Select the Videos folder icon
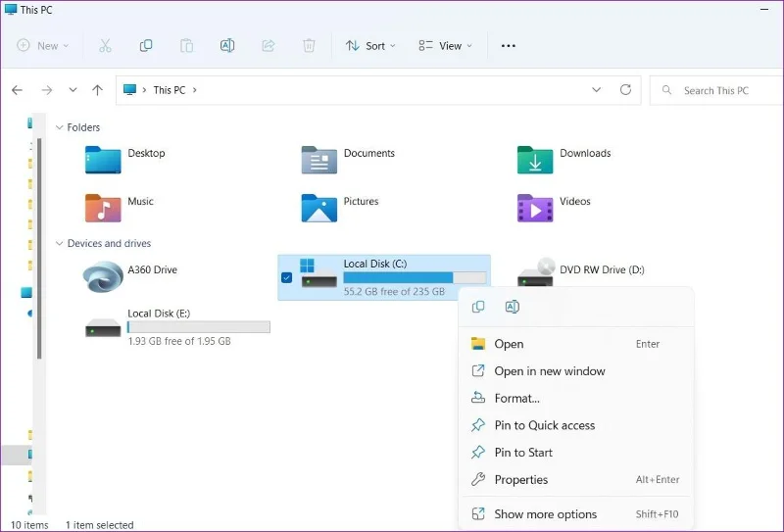This screenshot has width=784, height=532. pos(535,208)
